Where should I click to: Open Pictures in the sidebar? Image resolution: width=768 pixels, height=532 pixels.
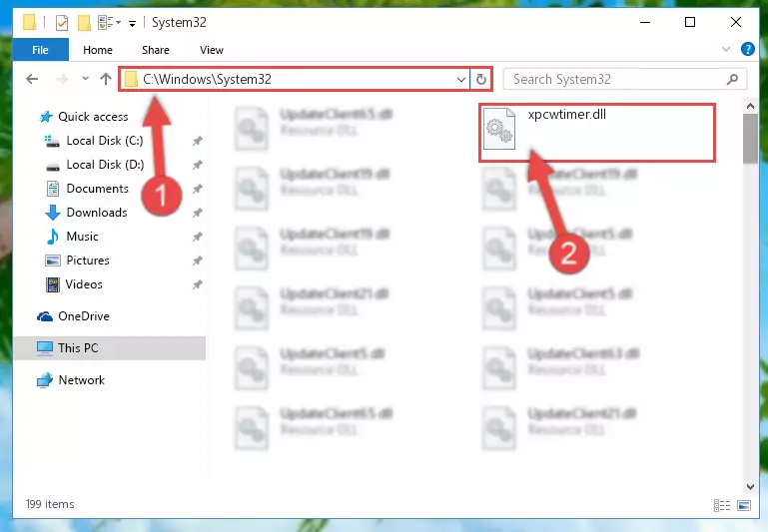[x=88, y=261]
